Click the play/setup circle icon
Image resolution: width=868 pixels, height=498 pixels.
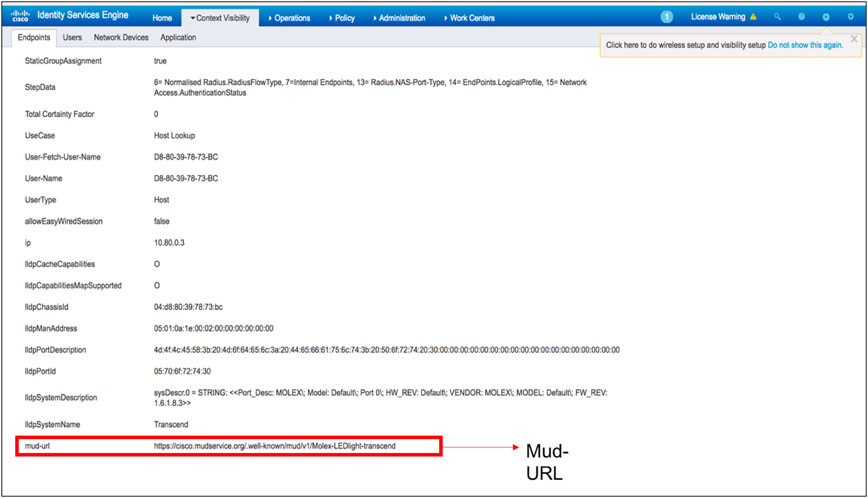click(x=826, y=17)
